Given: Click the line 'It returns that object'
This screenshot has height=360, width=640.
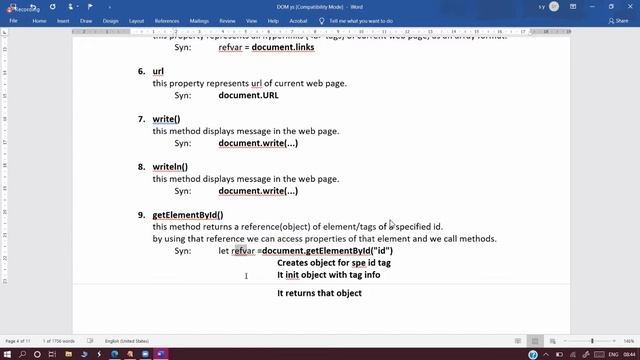Looking at the screenshot, I should pyautogui.click(x=319, y=293).
